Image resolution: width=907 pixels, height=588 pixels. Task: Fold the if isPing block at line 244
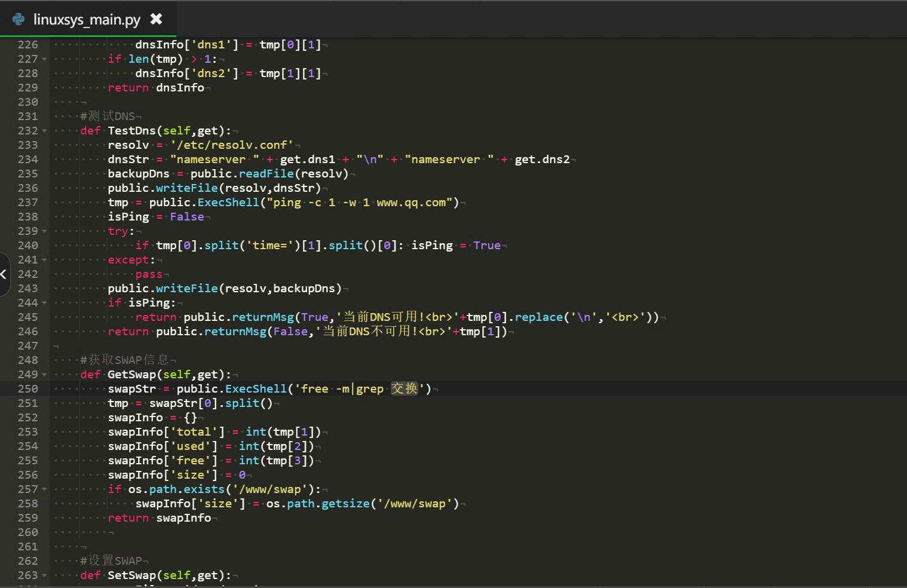pos(45,303)
